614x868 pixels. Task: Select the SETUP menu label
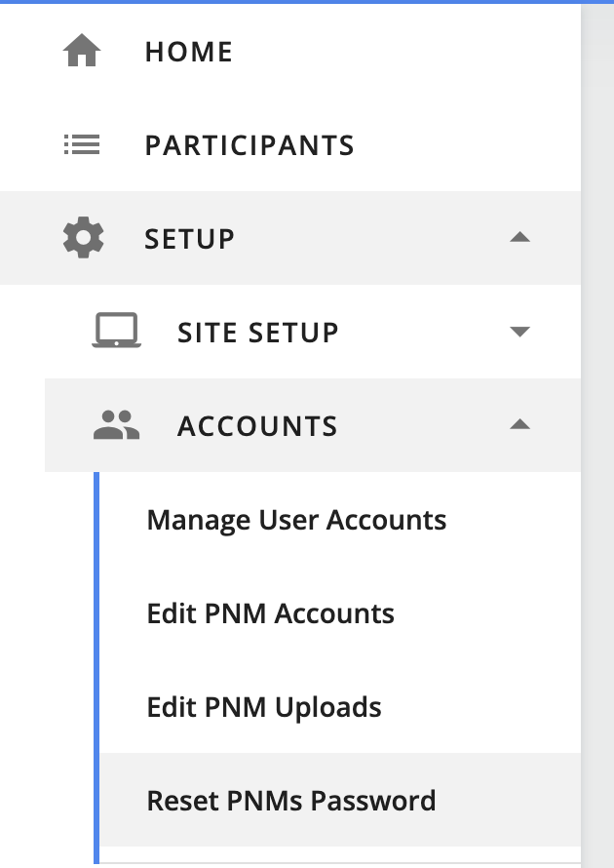click(190, 239)
